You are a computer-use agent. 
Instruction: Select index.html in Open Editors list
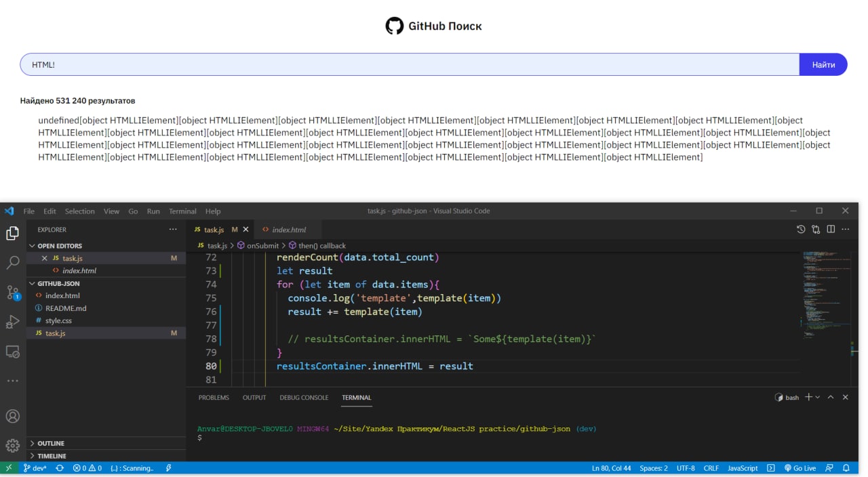tap(106, 270)
